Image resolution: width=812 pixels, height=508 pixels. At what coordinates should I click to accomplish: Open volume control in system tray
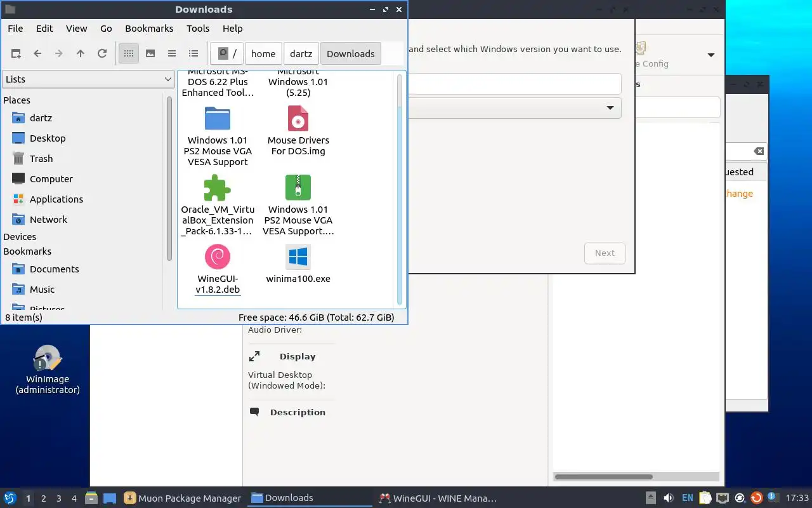click(x=668, y=498)
